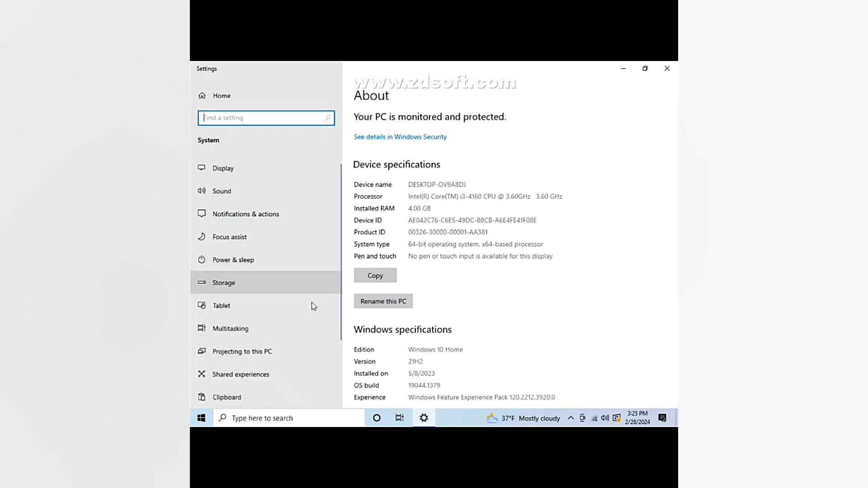
Task: Open the Display settings page
Action: click(266, 168)
